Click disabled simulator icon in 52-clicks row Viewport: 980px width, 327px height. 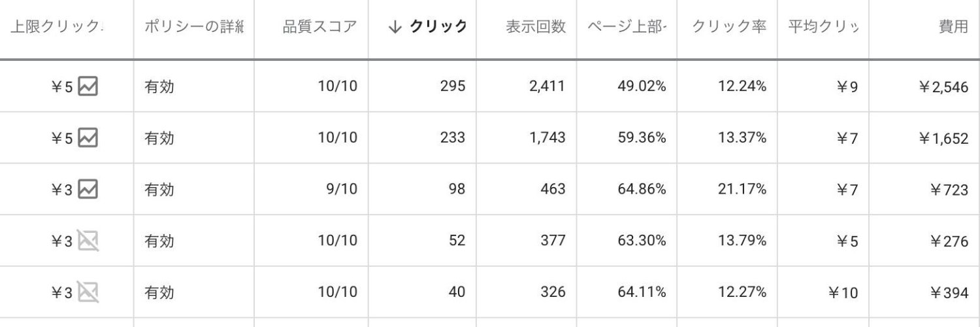coord(88,241)
